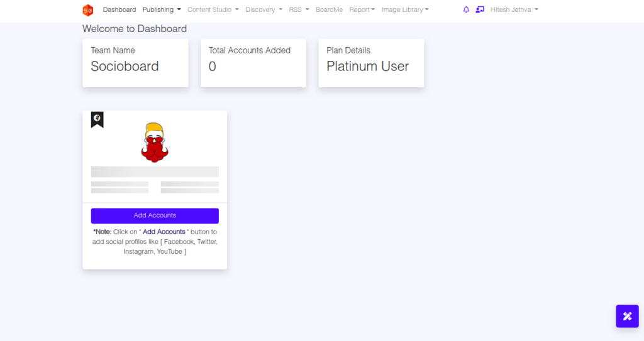Expand the Content Studio dropdown
Viewport: 644px width, 341px height.
click(x=213, y=9)
